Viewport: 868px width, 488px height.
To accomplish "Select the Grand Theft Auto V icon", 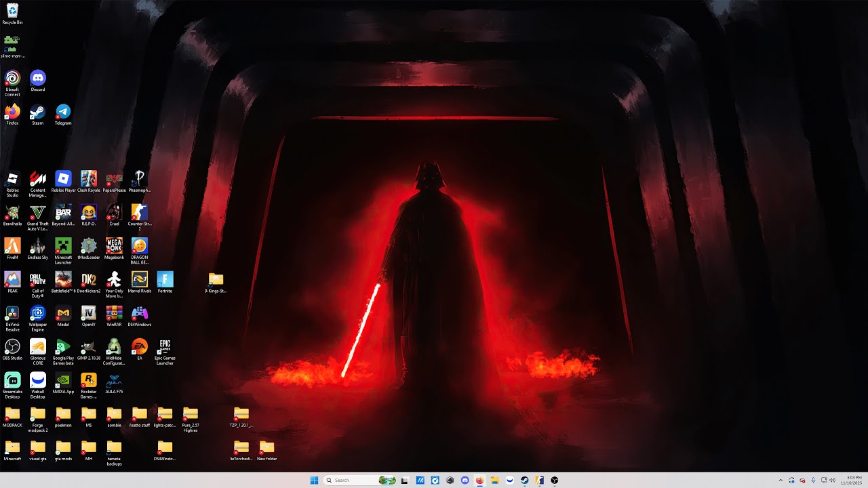I will 38,218.
